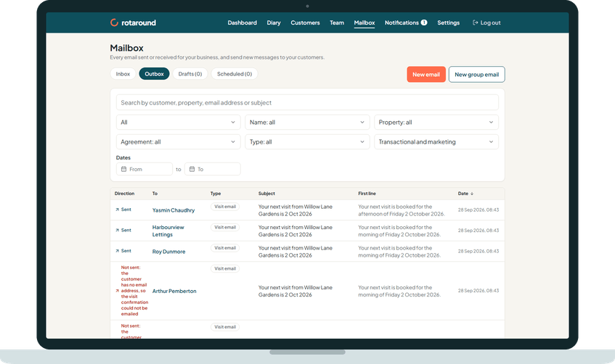Select the Mailbox nav item
Image resolution: width=615 pixels, height=364 pixels.
click(364, 22)
